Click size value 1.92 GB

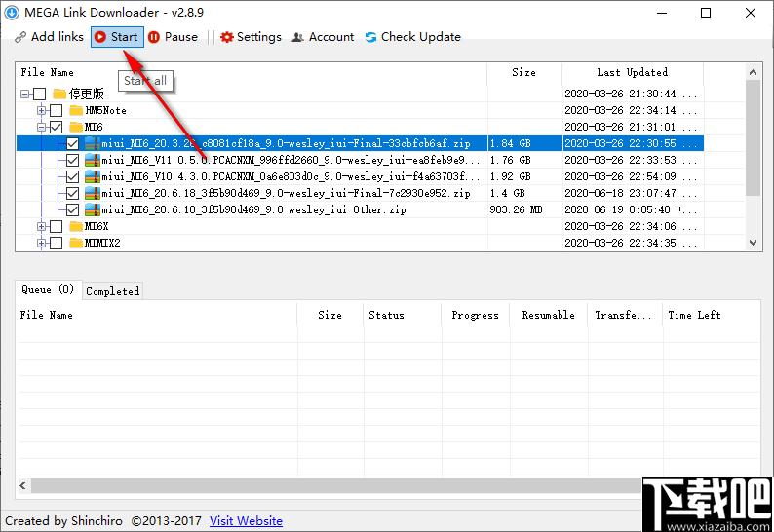510,176
